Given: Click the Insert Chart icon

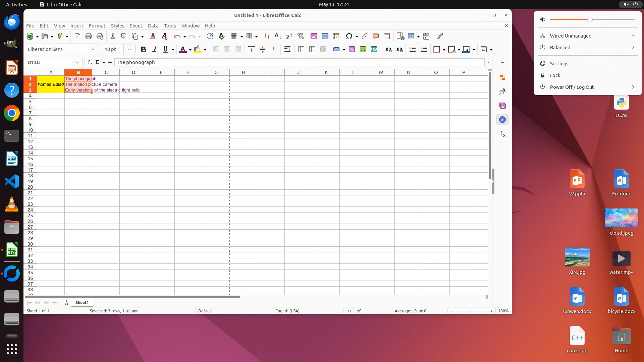Looking at the screenshot, I should coord(325,36).
